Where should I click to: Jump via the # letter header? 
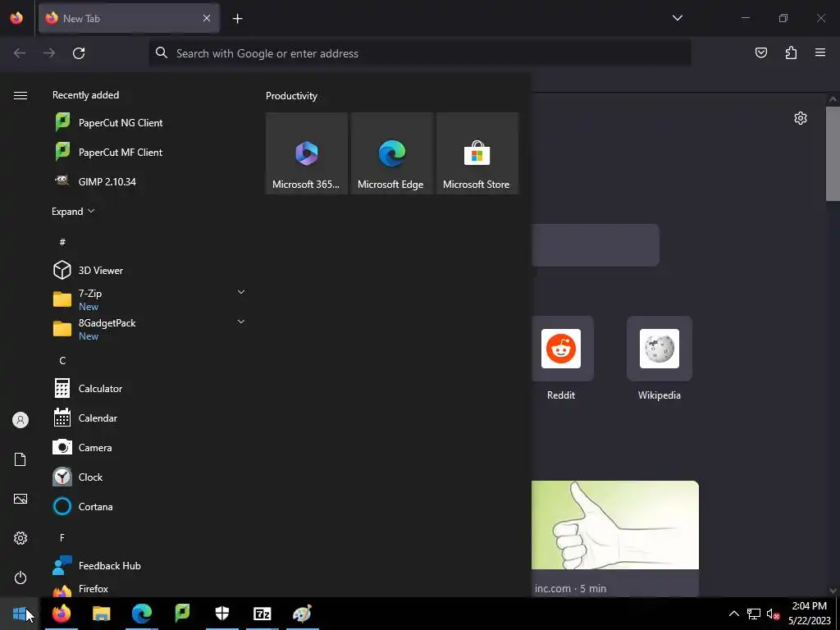(x=62, y=242)
